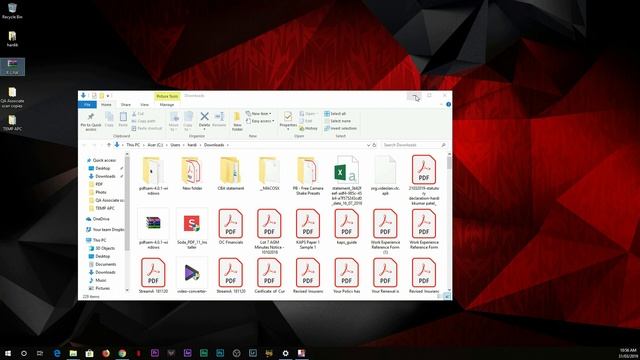This screenshot has height=360, width=640.
Task: Click Select none in the ribbon
Action: click(338, 121)
